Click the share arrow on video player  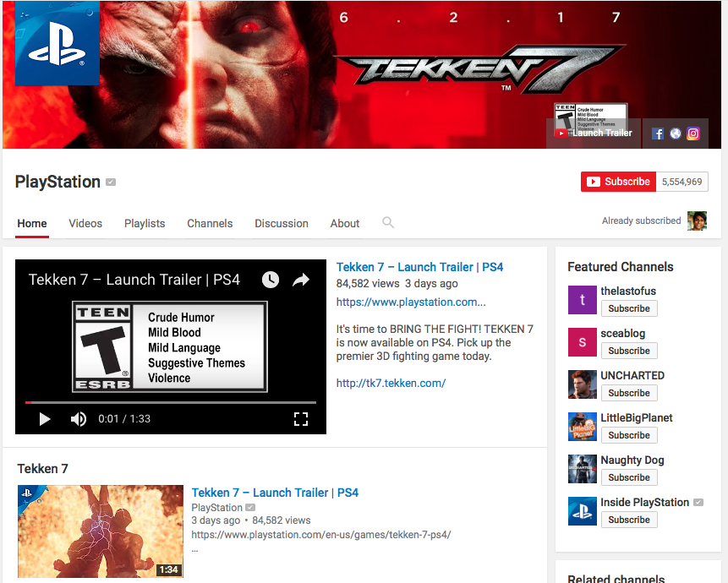[x=301, y=280]
